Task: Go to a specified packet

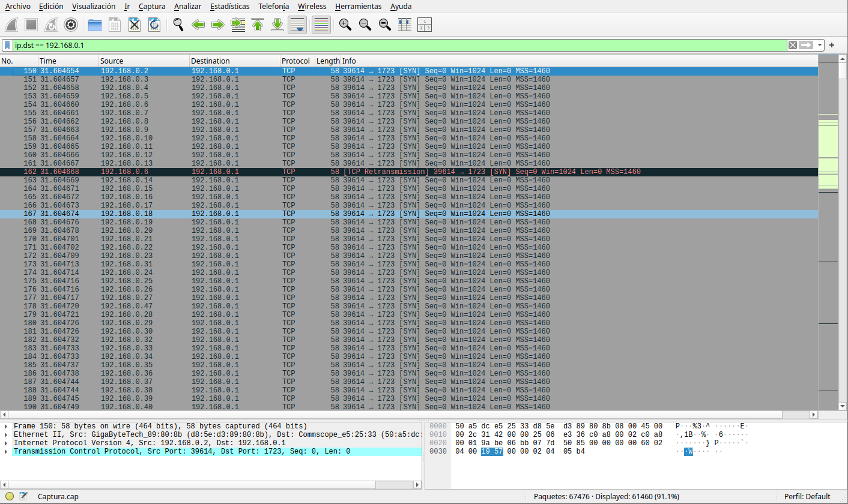Action: pyautogui.click(x=238, y=25)
